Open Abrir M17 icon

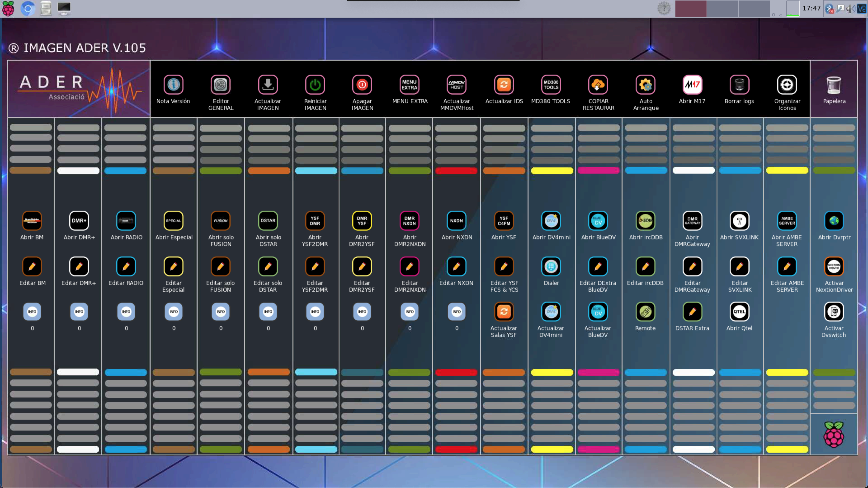pyautogui.click(x=692, y=85)
